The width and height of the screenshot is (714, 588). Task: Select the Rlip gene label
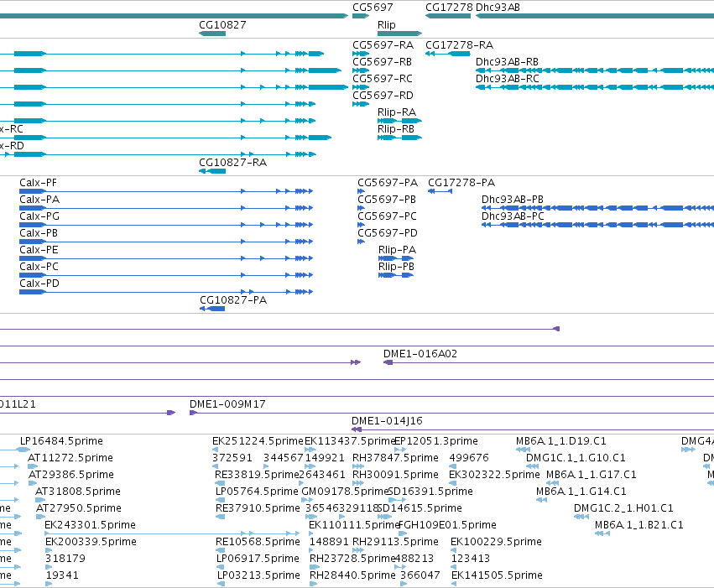tap(387, 24)
